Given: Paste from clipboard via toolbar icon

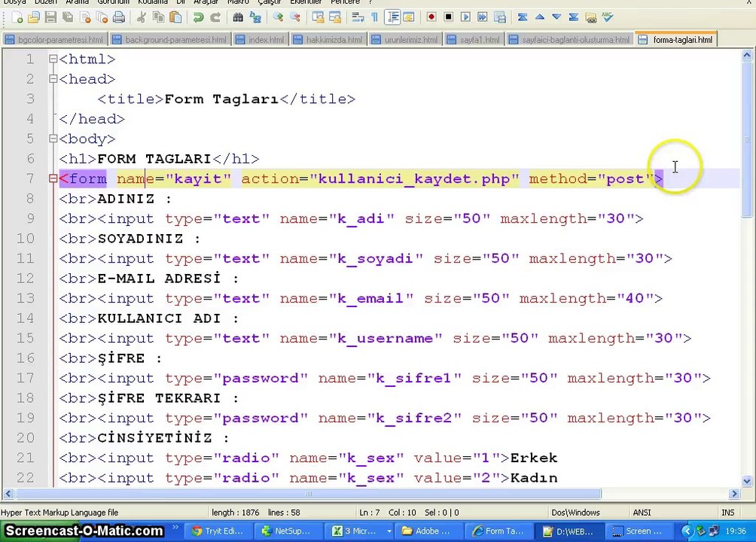Looking at the screenshot, I should [176, 18].
